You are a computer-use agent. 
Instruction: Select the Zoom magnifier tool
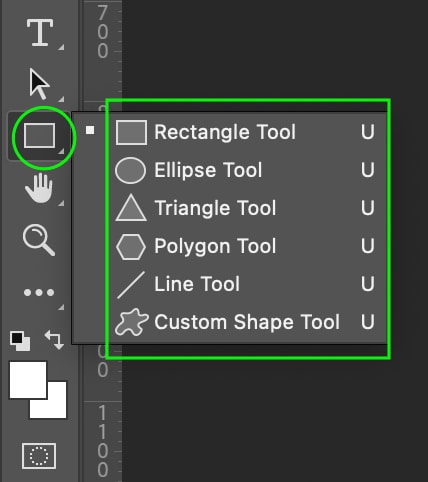coord(39,240)
